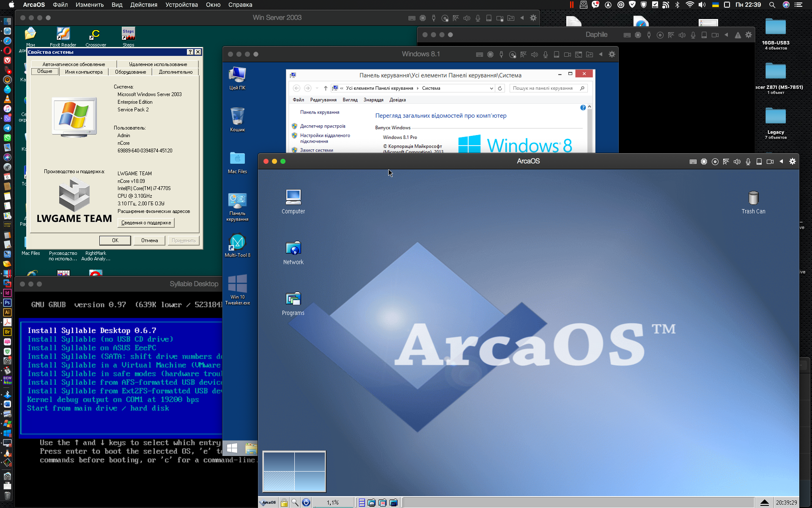Switch to Оборудование tab in system properties

(130, 72)
